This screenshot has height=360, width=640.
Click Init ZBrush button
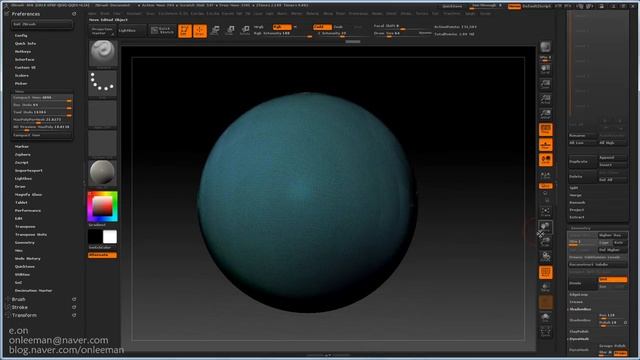(x=42, y=24)
